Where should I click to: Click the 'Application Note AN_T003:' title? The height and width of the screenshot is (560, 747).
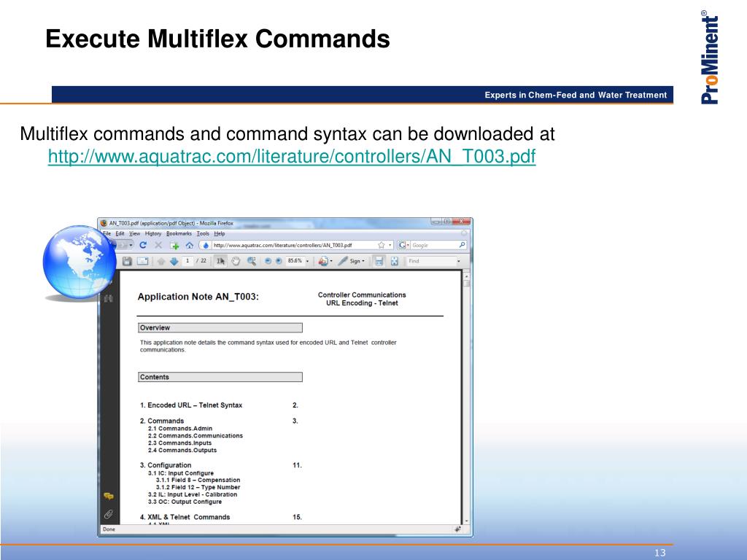point(198,297)
